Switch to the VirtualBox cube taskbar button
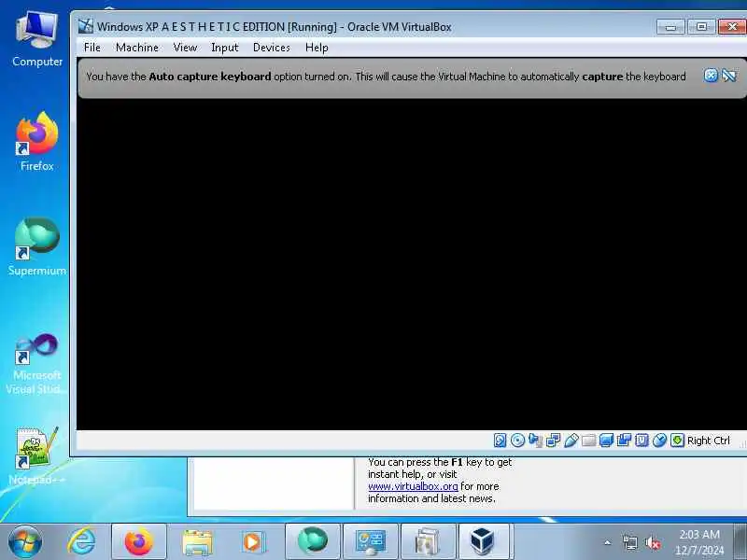 pos(485,542)
